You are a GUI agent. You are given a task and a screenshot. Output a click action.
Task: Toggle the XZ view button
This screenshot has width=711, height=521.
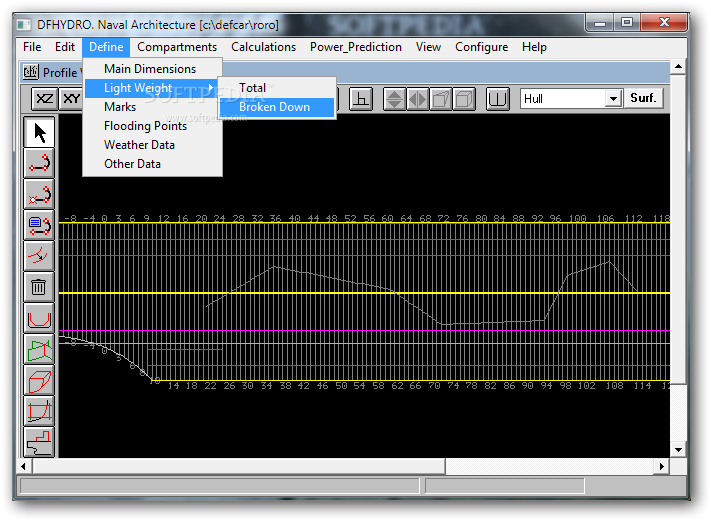(45, 98)
